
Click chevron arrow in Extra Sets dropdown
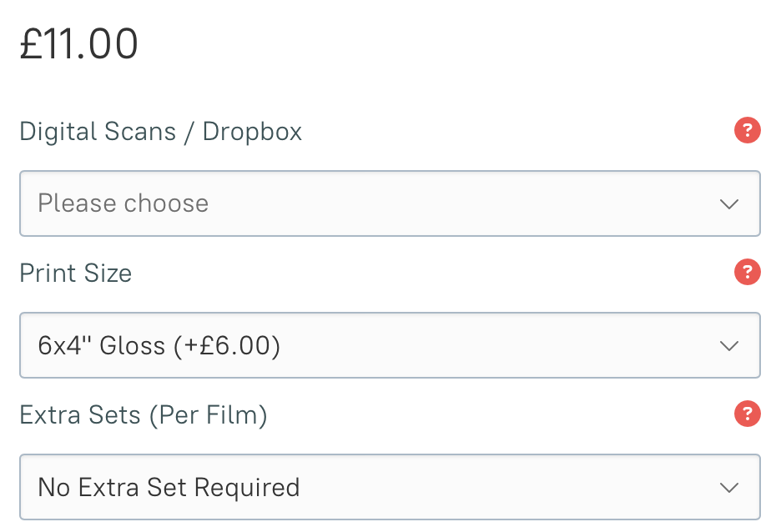(x=729, y=488)
